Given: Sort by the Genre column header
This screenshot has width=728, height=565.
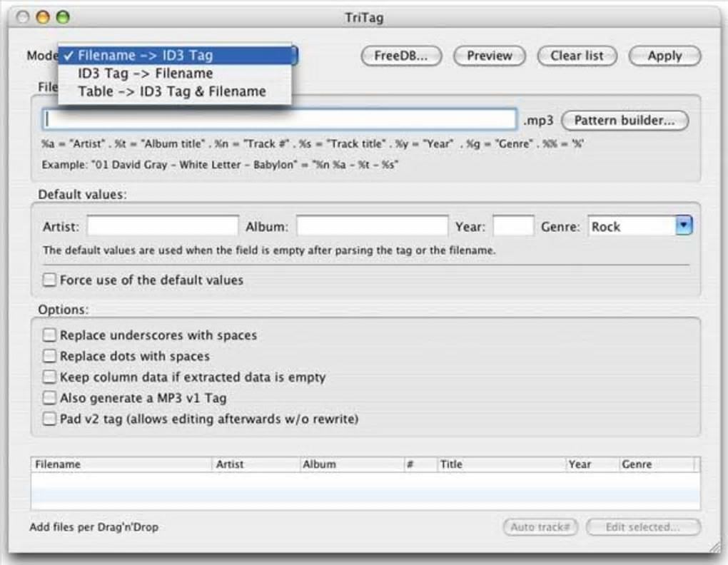Looking at the screenshot, I should point(657,464).
